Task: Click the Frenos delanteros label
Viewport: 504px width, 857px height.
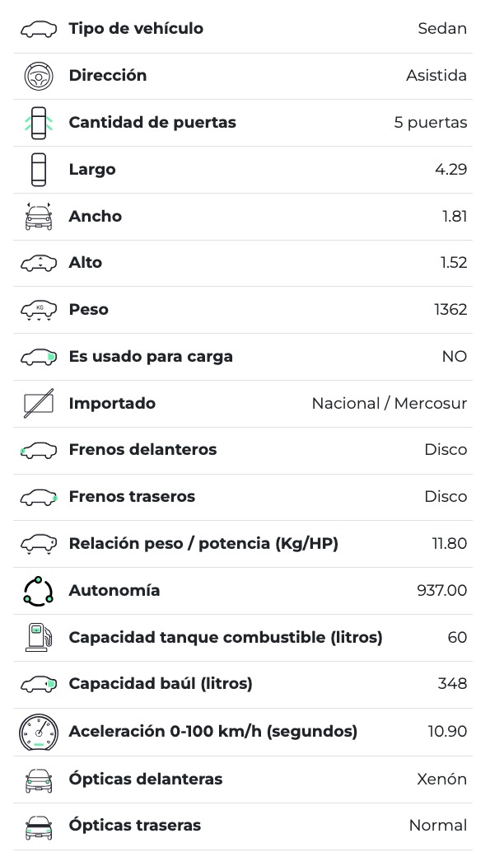Action: [142, 450]
